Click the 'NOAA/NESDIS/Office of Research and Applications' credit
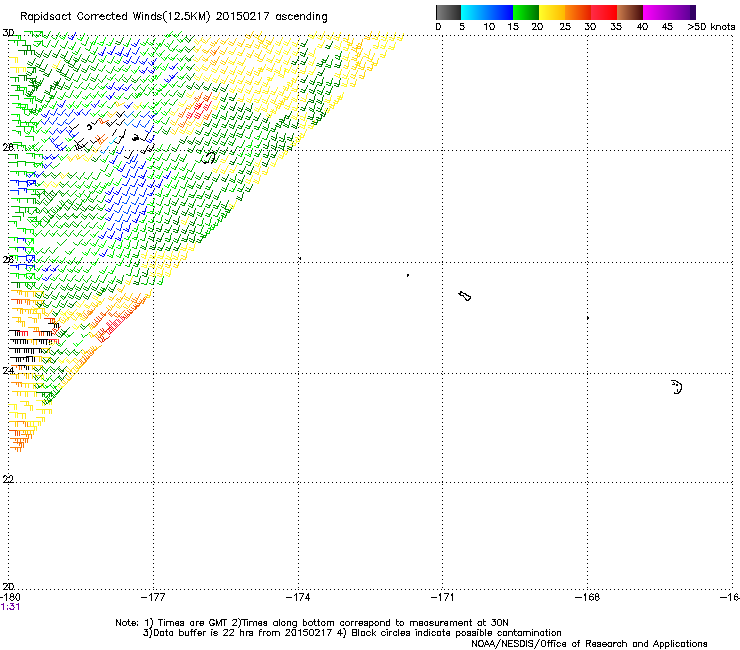 589,643
